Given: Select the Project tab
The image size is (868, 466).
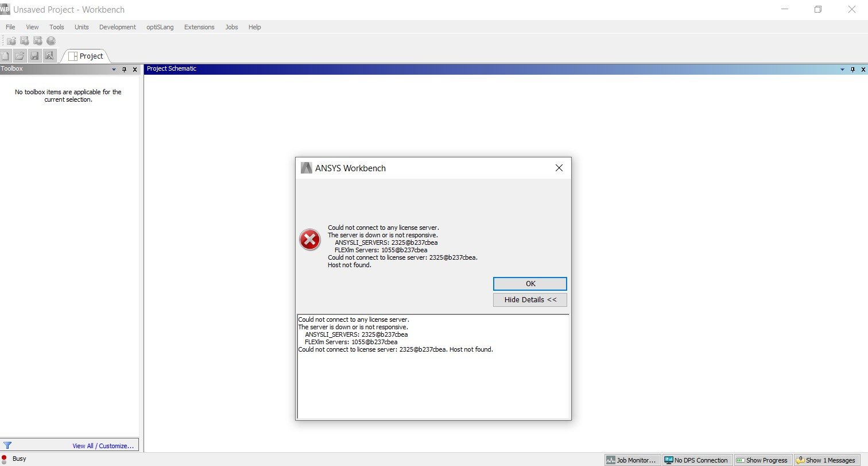Looking at the screenshot, I should pyautogui.click(x=86, y=56).
